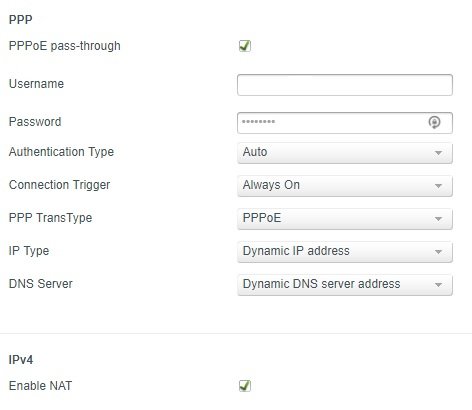The image size is (472, 410).
Task: Click the PPPoE pass-through label text
Action: [65, 46]
